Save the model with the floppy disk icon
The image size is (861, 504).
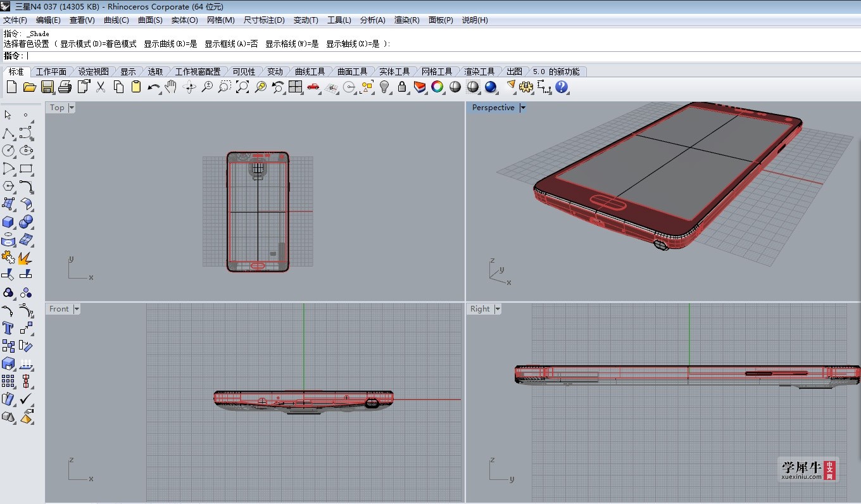point(47,87)
